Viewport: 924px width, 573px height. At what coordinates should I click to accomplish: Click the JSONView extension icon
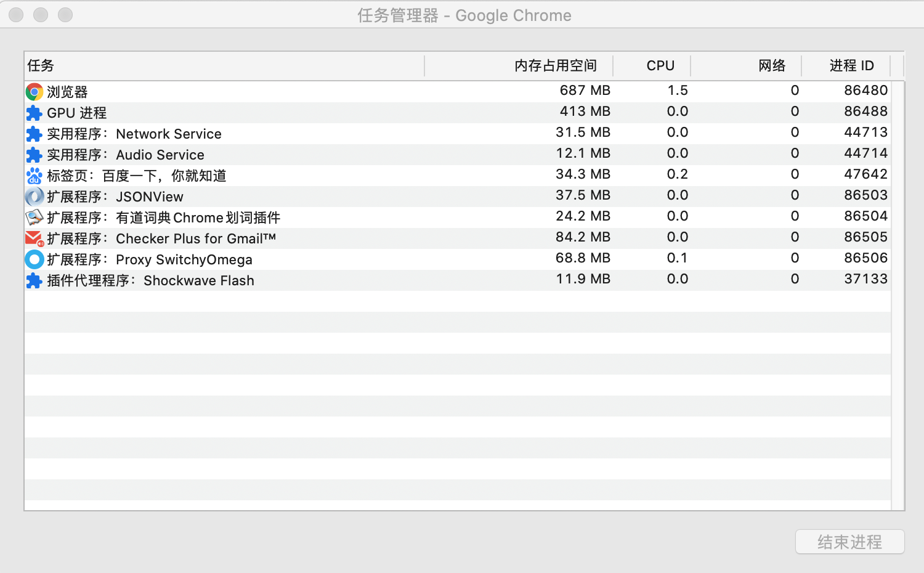(x=34, y=197)
